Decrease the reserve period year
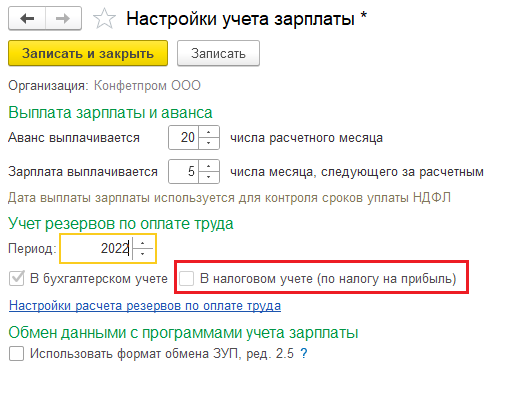Viewport: 532px width, 397px height. [x=142, y=254]
